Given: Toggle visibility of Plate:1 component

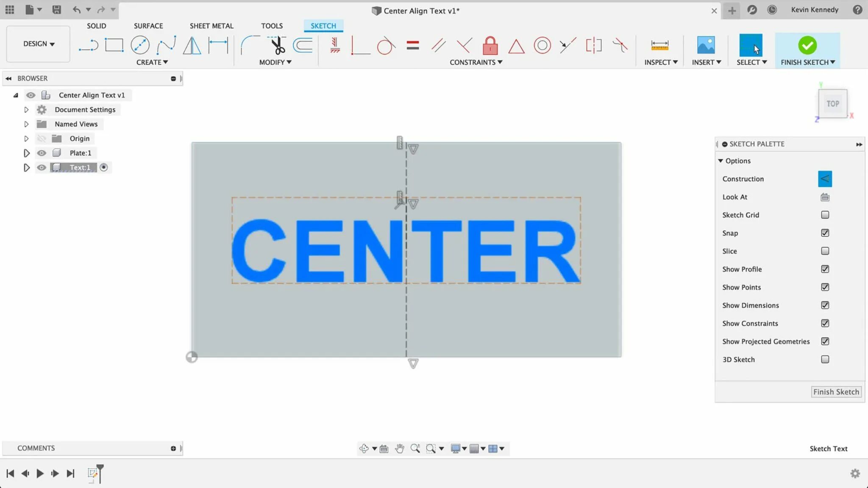Looking at the screenshot, I should tap(42, 153).
